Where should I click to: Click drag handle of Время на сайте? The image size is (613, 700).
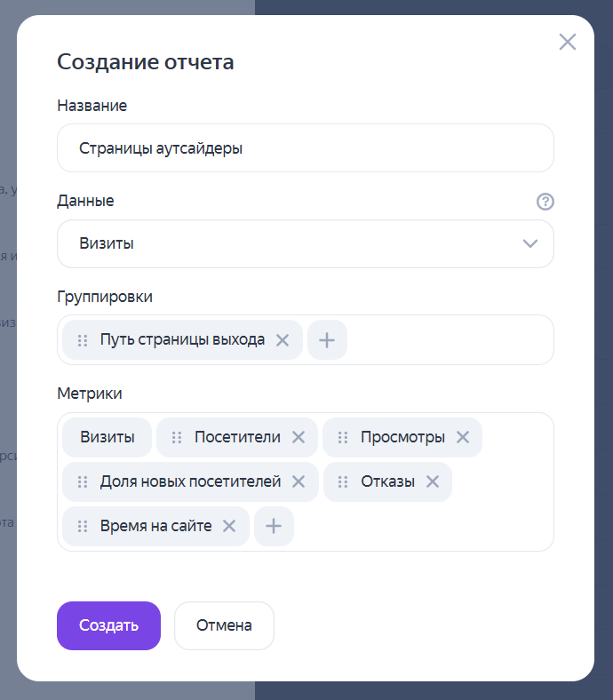click(83, 526)
